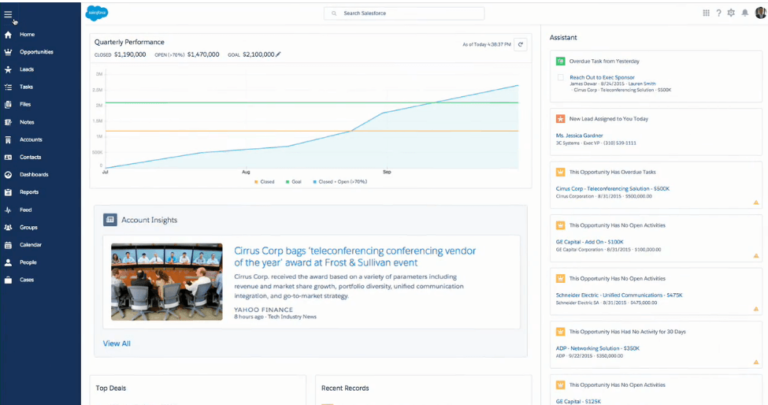Open Opportunities in the navigation menu
This screenshot has height=405, width=768.
pyautogui.click(x=36, y=52)
